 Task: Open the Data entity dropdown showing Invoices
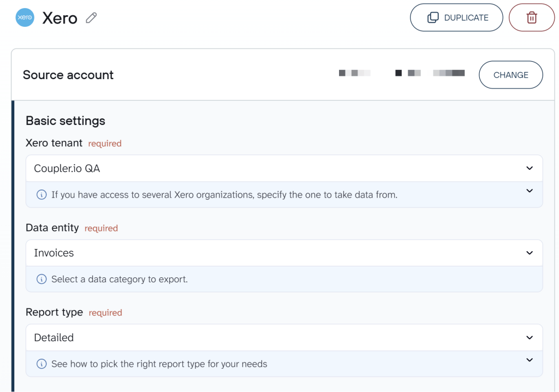point(284,253)
